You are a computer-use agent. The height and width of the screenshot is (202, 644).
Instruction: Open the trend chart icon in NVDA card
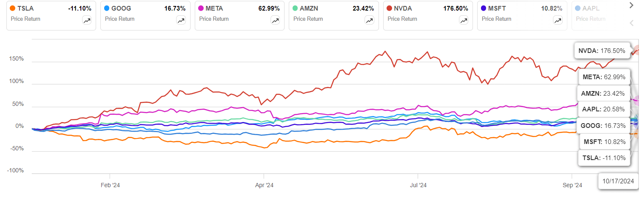(464, 20)
